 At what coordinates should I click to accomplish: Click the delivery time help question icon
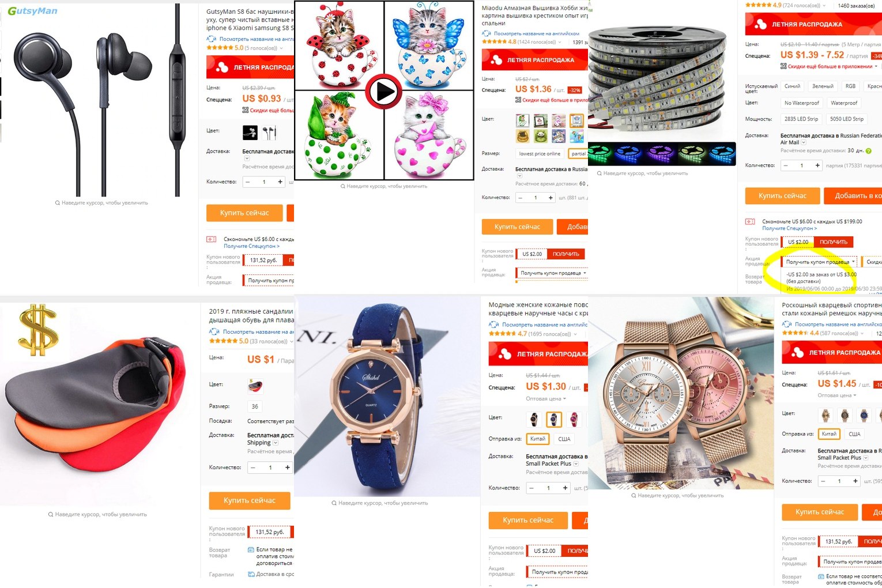pos(868,150)
